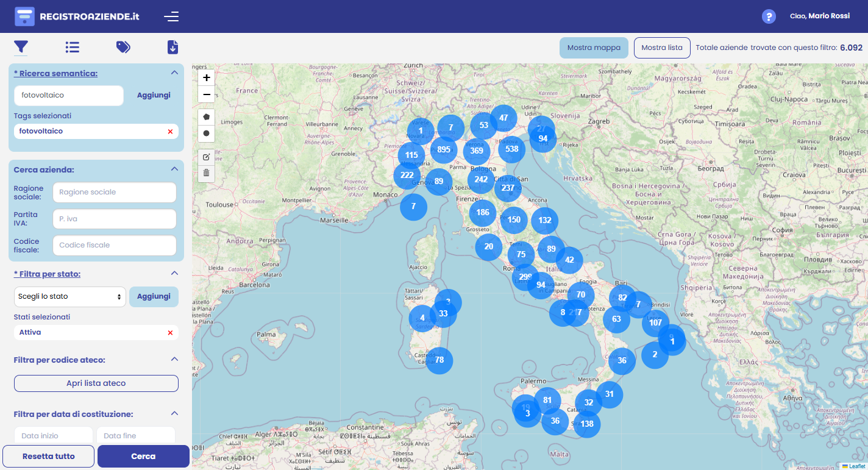Select the draw circle map tool
The width and height of the screenshot is (868, 470).
coord(207,133)
